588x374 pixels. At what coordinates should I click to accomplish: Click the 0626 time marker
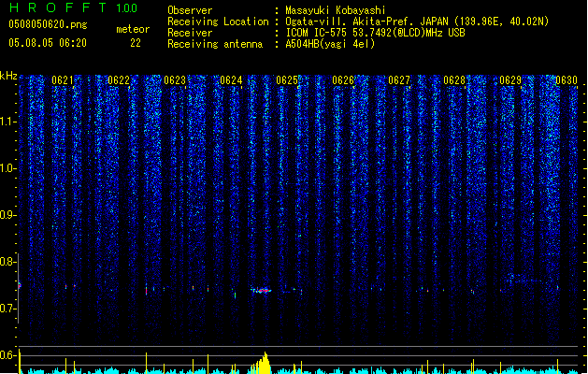pos(343,80)
